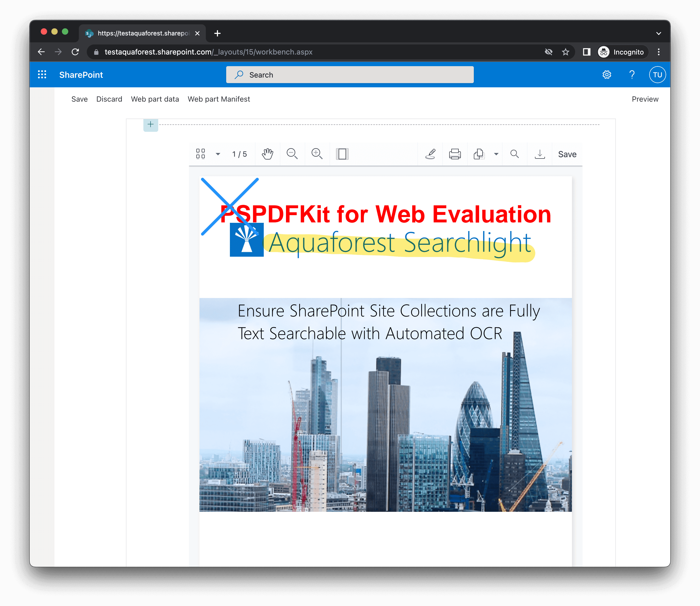700x606 pixels.
Task: Select the annotation pen tool
Action: pyautogui.click(x=430, y=154)
